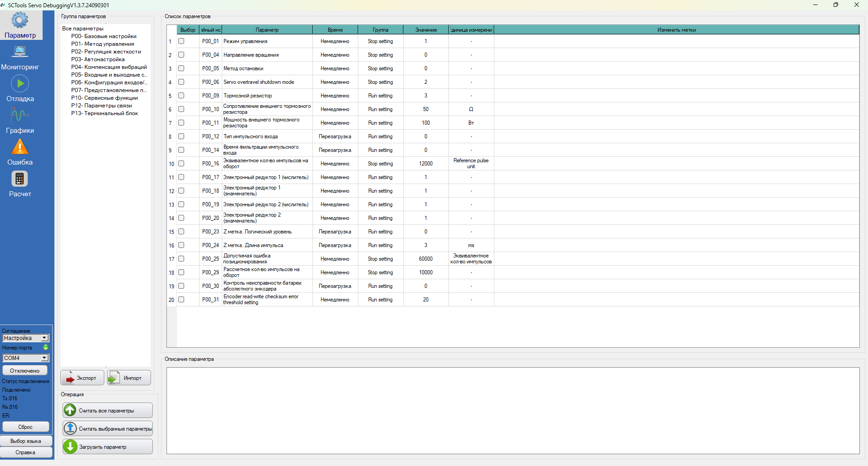Click the Сброс reset button
This screenshot has height=466, width=868.
25,427
